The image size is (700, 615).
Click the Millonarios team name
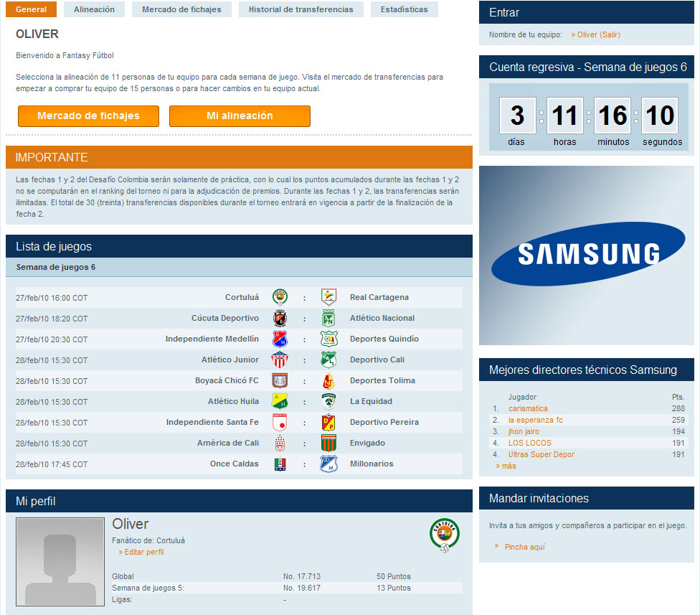pyautogui.click(x=372, y=464)
